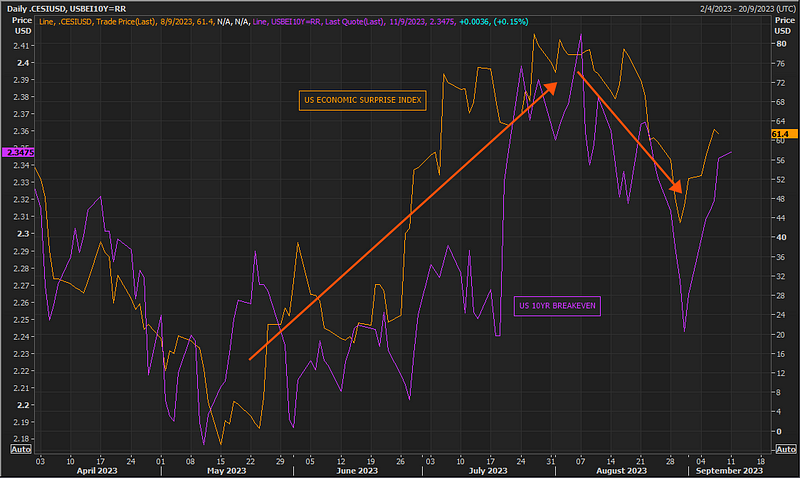
Task: Click the '+0.0036, (+0.15%)' change value
Action: [494, 21]
